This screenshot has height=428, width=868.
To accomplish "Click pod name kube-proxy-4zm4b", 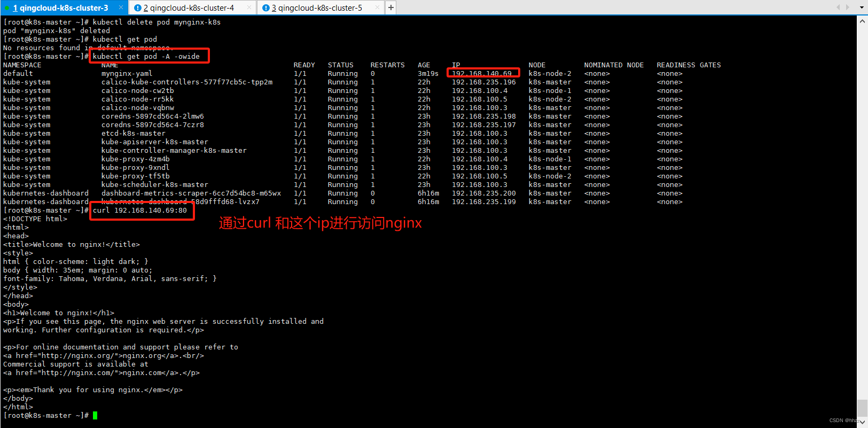I will tap(135, 159).
